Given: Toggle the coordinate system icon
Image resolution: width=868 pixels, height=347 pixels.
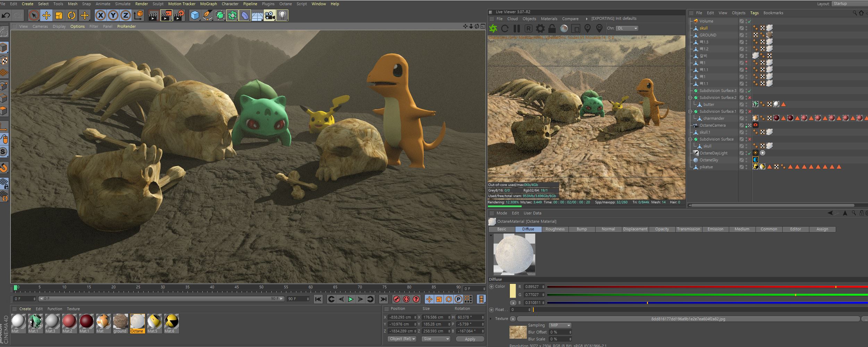Looking at the screenshot, I should click(x=138, y=15).
